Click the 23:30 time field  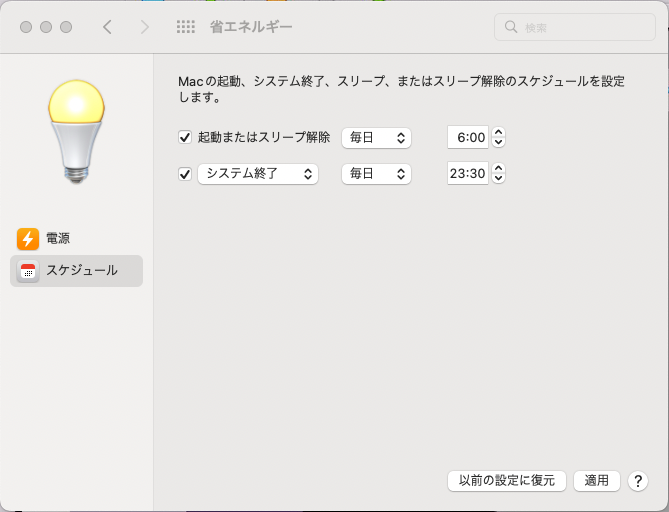(468, 173)
